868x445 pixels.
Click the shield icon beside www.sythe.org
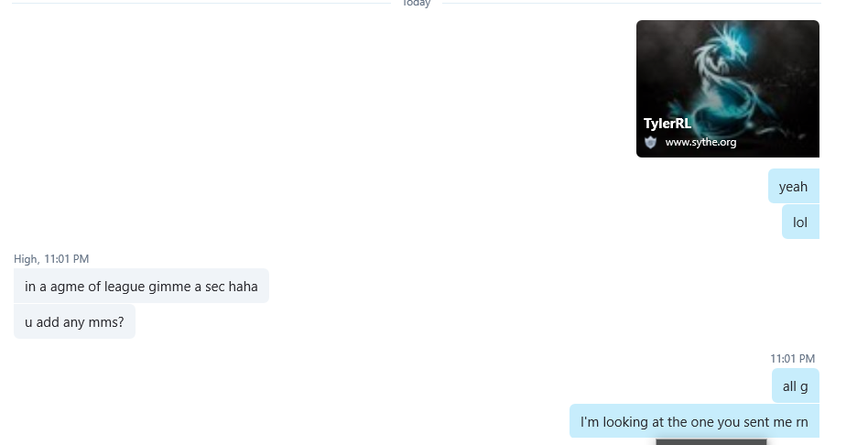[650, 142]
